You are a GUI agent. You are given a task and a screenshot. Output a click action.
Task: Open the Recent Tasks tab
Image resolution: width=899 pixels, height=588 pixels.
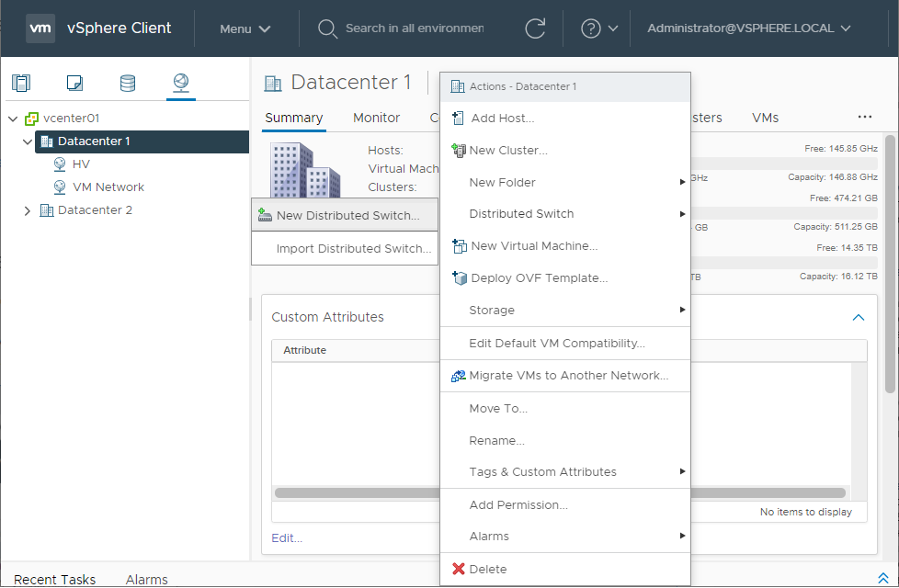click(x=54, y=580)
